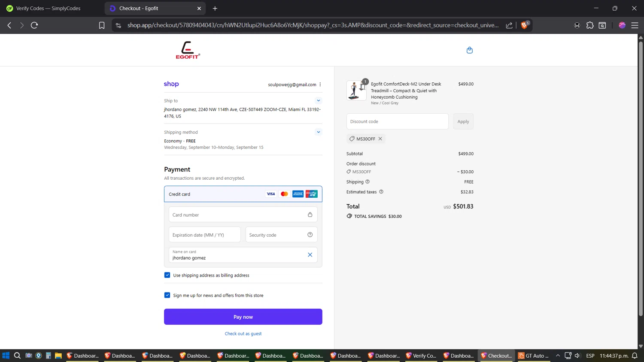Expand the Ship to section
This screenshot has width=644, height=362.
pyautogui.click(x=319, y=100)
